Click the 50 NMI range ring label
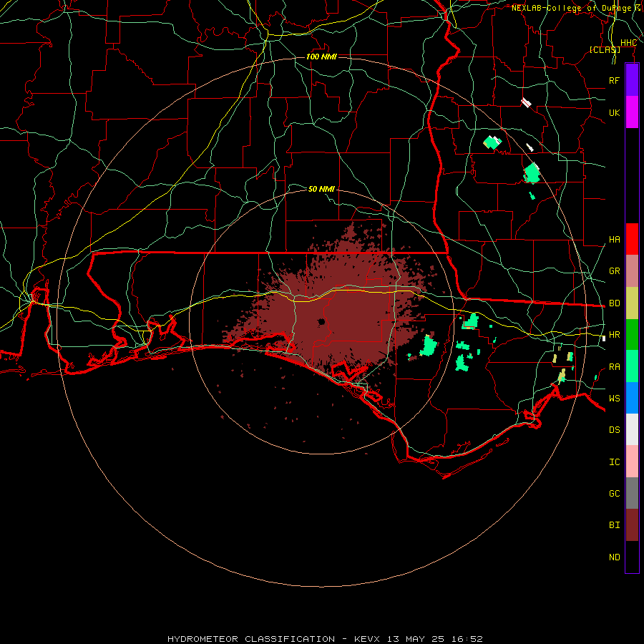 pos(321,189)
